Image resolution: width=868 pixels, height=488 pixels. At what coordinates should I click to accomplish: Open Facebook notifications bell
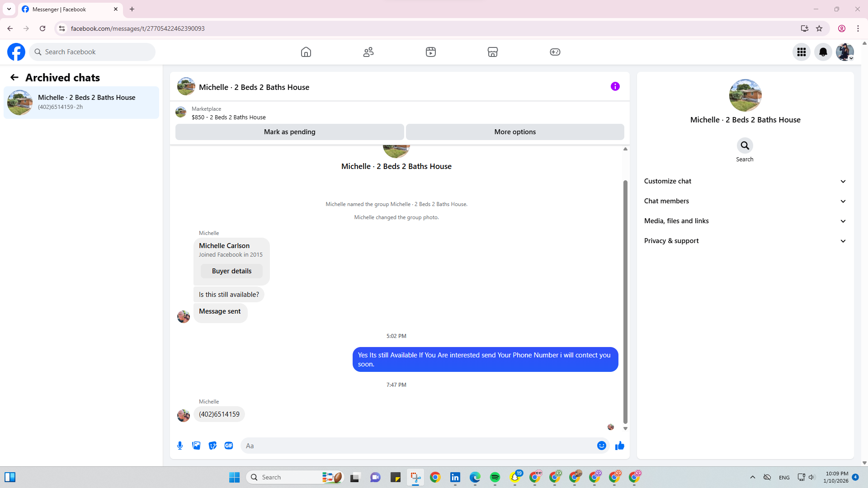pyautogui.click(x=823, y=52)
